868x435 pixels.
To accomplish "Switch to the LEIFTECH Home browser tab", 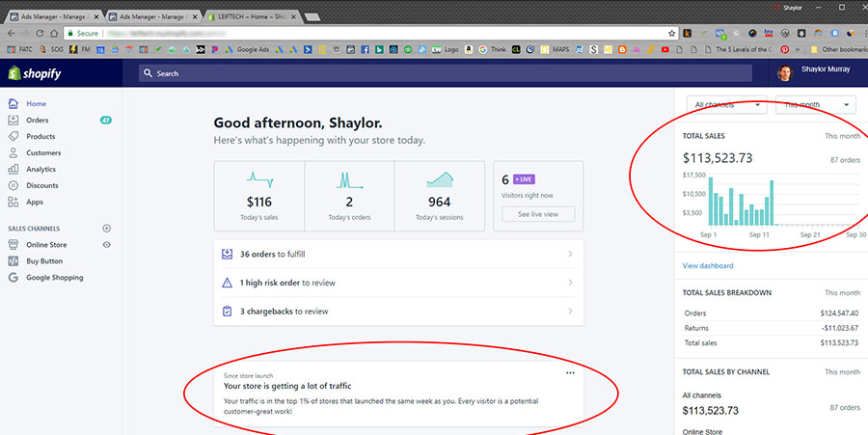I will (255, 17).
